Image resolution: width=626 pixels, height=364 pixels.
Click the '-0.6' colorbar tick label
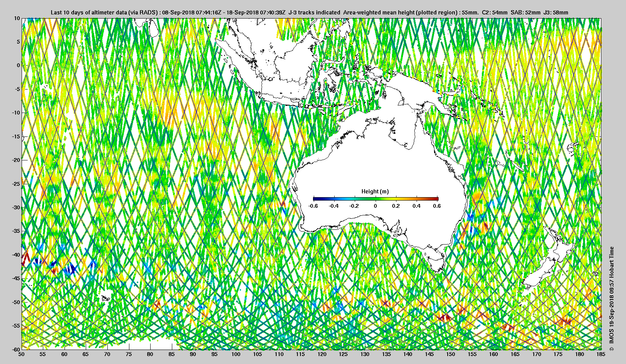point(313,206)
